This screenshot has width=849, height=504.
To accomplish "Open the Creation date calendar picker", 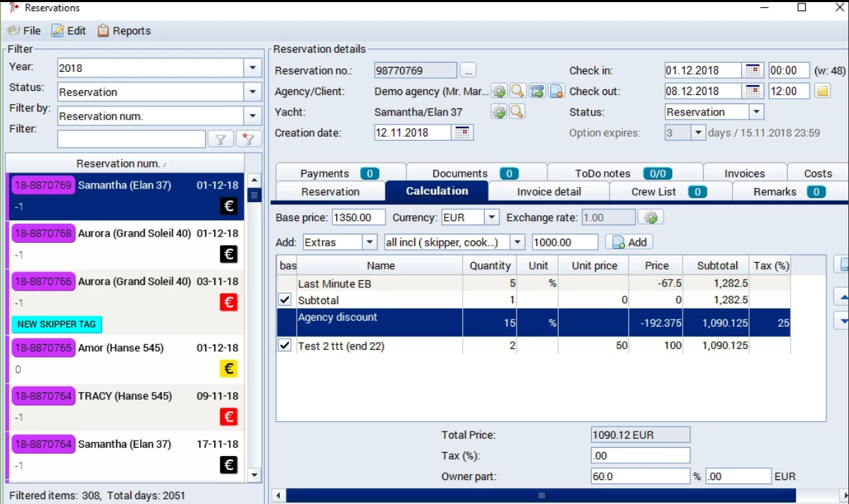I will [463, 132].
